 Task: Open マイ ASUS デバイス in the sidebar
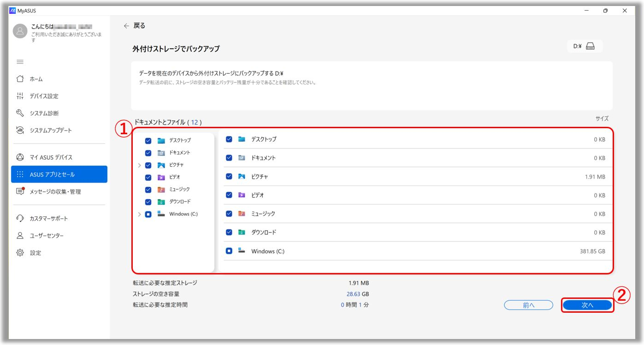[x=59, y=157]
